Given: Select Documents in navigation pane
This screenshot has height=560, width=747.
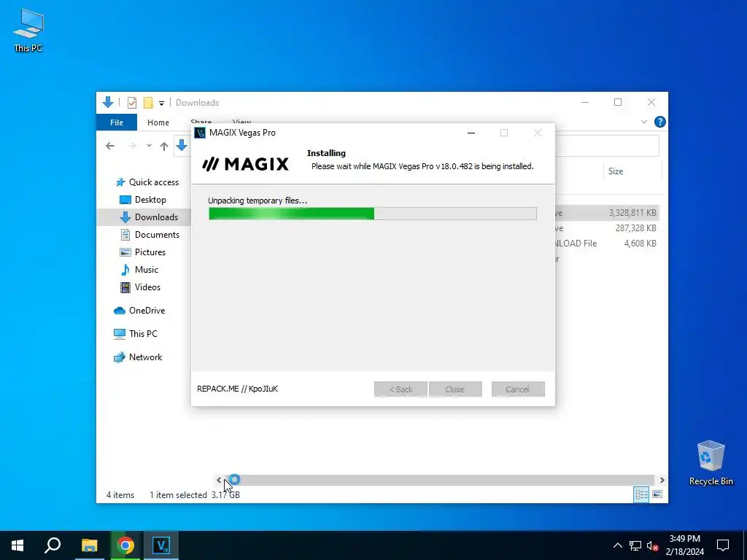Looking at the screenshot, I should pos(150,234).
